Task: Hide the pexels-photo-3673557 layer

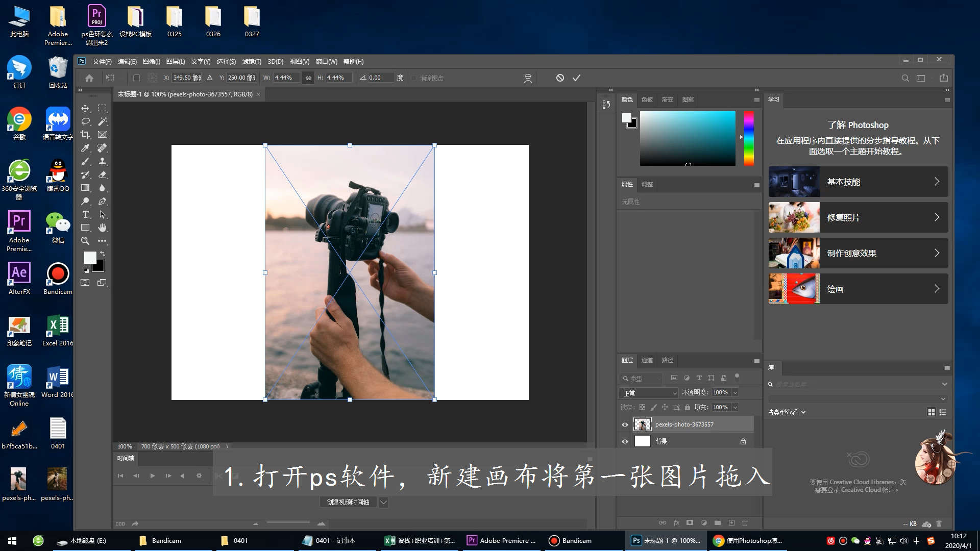Action: (625, 424)
